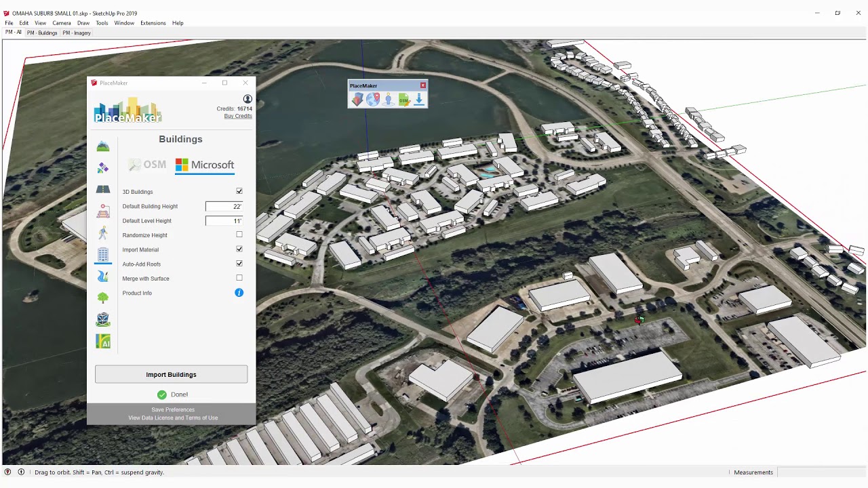
Task: Toggle the Import Material checkbox
Action: click(239, 249)
